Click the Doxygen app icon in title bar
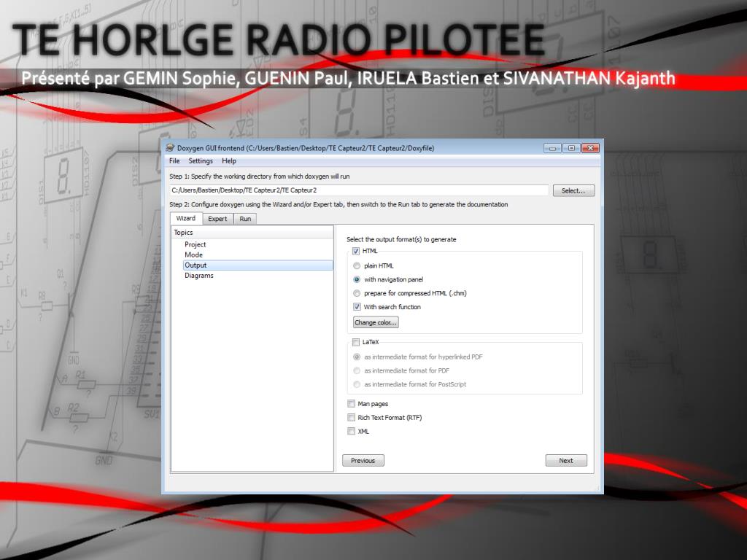 click(170, 148)
